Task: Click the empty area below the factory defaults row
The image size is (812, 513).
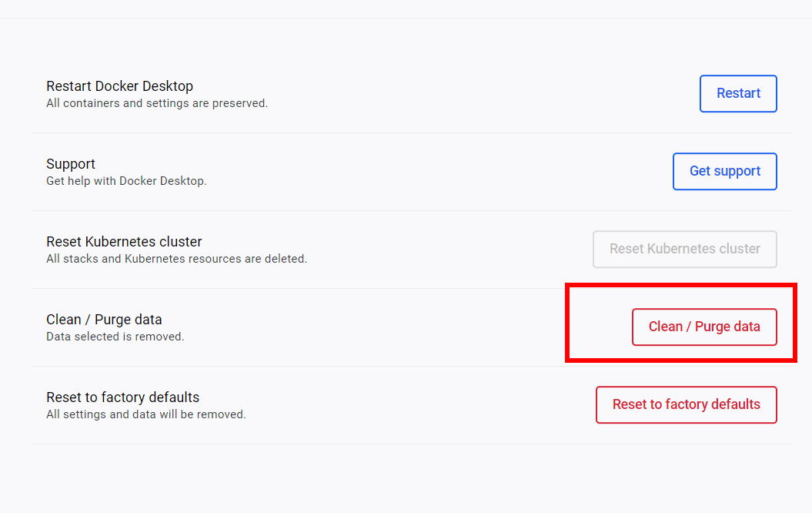Action: [406, 478]
